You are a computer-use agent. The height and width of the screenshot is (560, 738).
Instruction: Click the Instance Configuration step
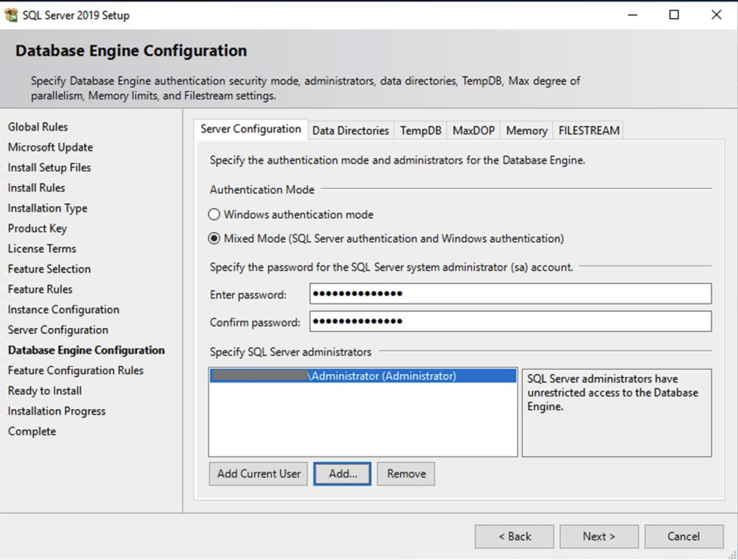63,309
